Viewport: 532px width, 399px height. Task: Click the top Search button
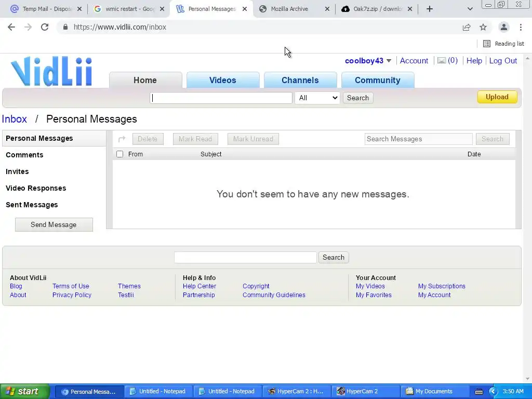[358, 98]
